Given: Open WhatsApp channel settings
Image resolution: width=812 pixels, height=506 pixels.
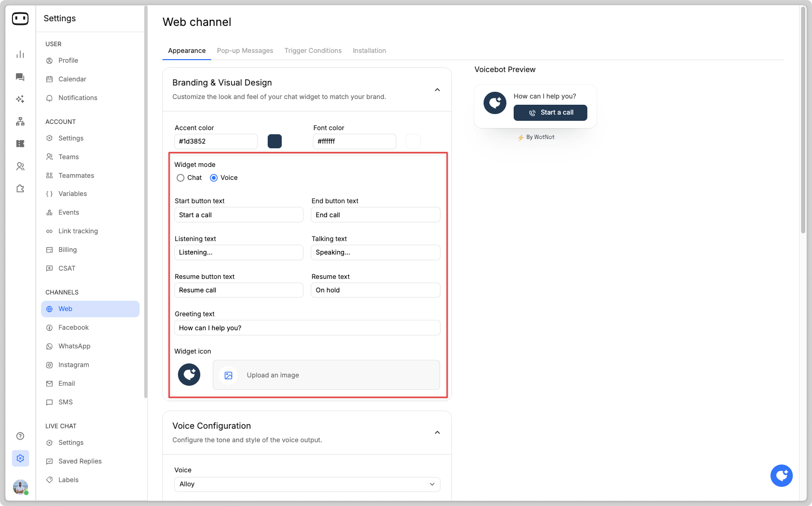Looking at the screenshot, I should pos(74,346).
